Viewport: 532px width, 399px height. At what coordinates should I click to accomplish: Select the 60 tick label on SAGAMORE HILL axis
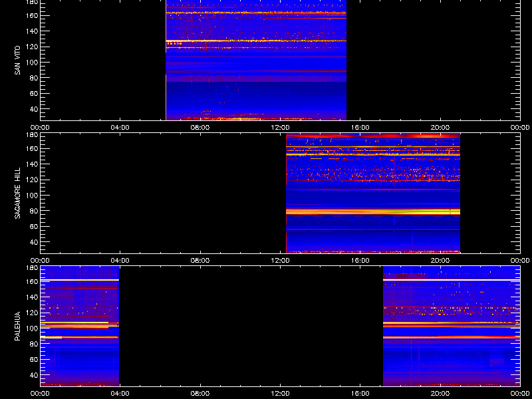(x=34, y=226)
